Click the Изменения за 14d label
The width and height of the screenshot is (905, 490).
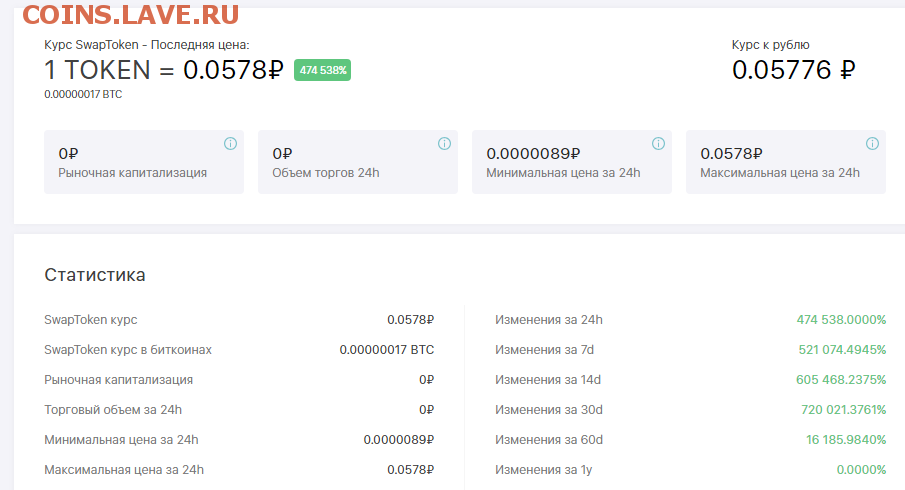coord(548,380)
